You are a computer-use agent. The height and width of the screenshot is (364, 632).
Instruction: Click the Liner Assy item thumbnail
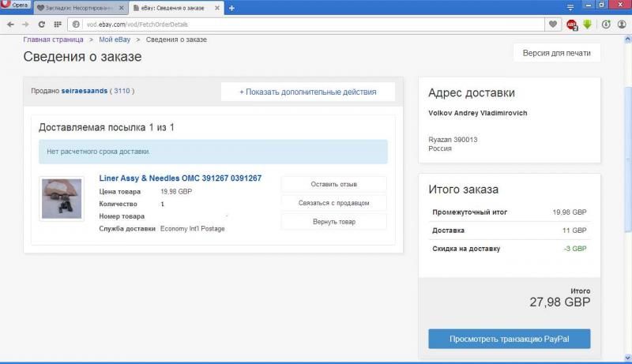pyautogui.click(x=62, y=198)
